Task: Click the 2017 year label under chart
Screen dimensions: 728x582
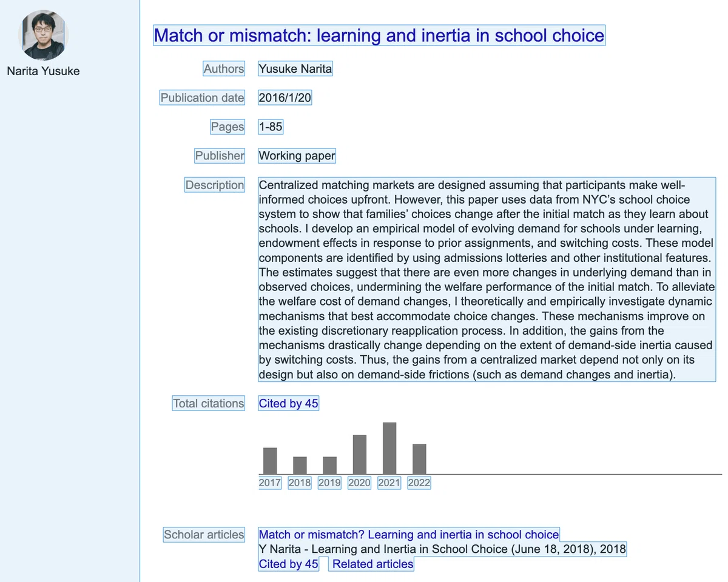Action: (x=270, y=483)
